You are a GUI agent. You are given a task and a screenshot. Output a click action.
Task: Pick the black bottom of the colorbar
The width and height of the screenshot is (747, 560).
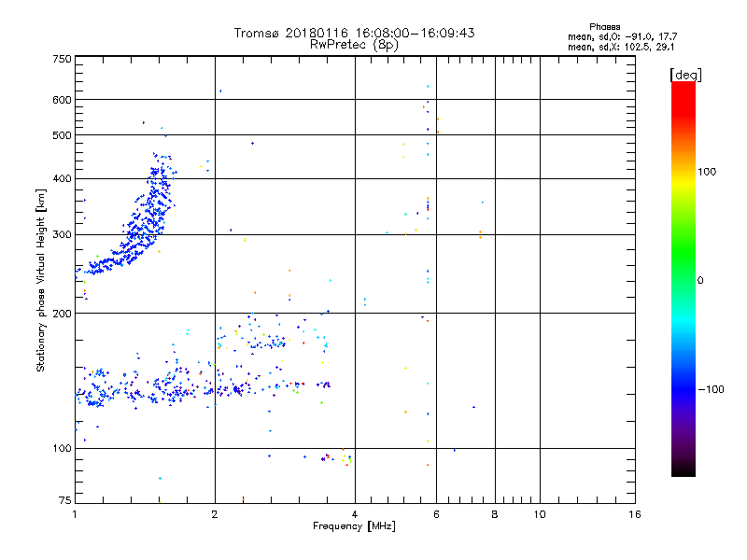(x=684, y=469)
